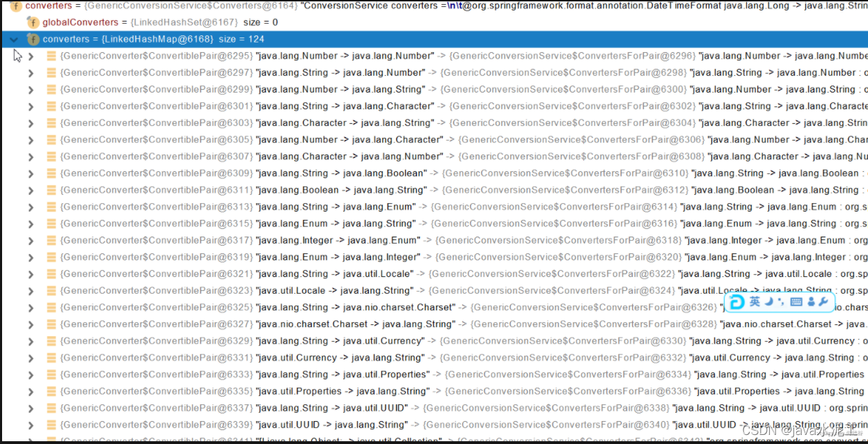Select the "size = 124" text of converters

click(x=242, y=39)
